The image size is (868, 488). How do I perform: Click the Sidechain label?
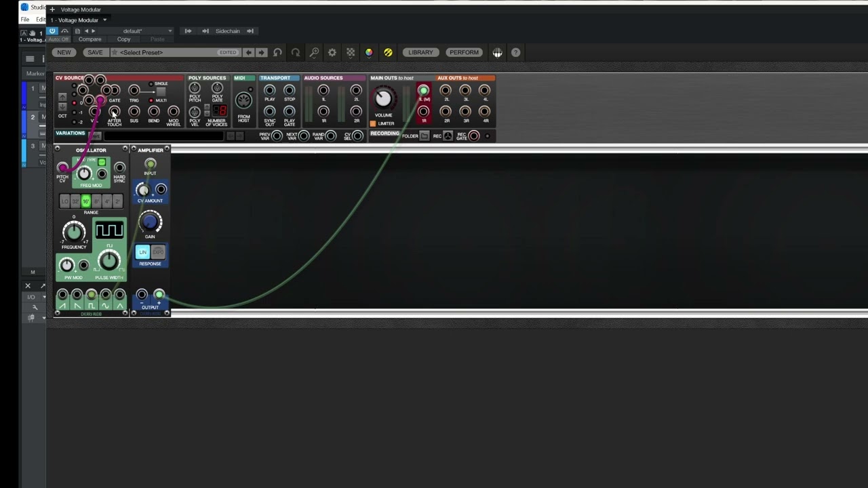(228, 31)
